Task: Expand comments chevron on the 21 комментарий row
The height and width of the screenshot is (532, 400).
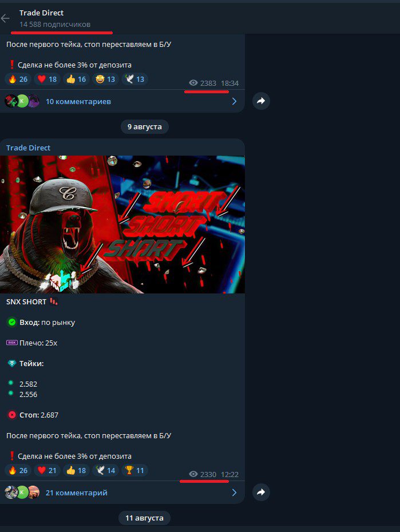Action: click(234, 493)
